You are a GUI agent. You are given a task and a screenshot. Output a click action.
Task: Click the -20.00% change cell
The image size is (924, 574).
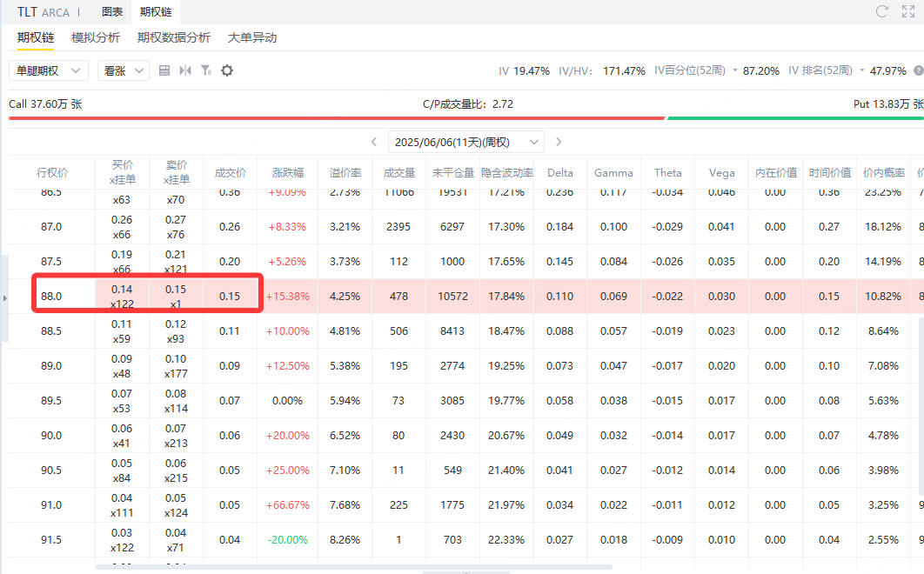288,540
